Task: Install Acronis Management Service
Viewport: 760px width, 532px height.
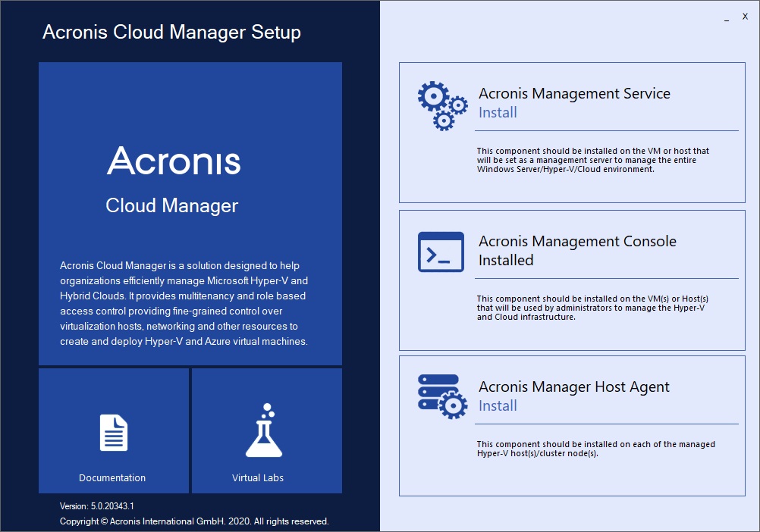Action: (498, 112)
